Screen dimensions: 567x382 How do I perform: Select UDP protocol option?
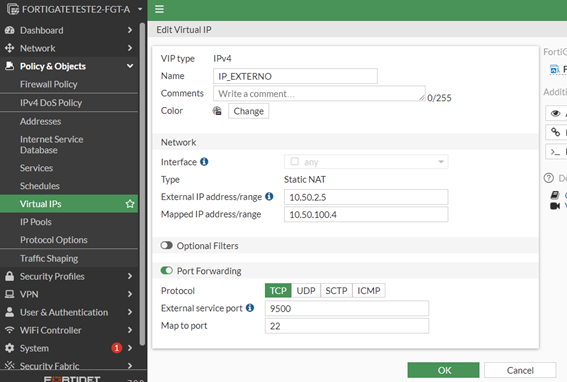pos(306,290)
